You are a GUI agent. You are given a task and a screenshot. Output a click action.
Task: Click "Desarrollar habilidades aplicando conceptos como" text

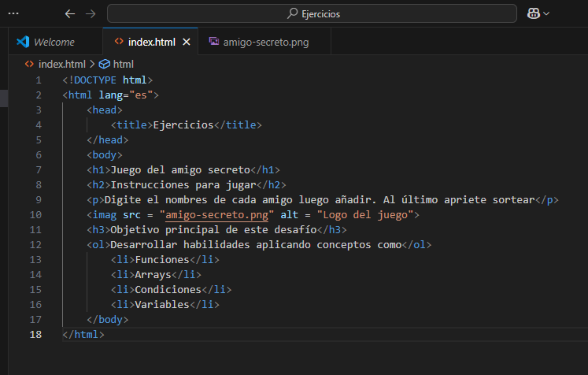(256, 245)
